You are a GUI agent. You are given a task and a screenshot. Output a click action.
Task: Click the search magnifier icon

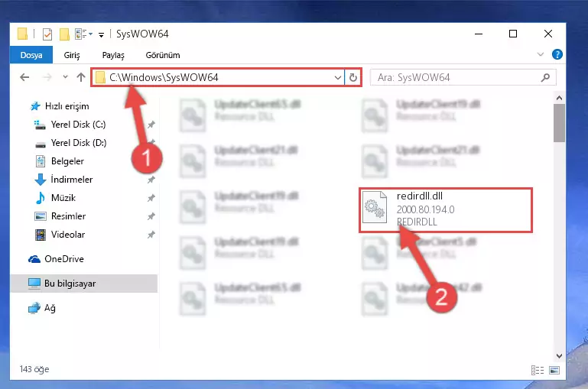(x=545, y=78)
